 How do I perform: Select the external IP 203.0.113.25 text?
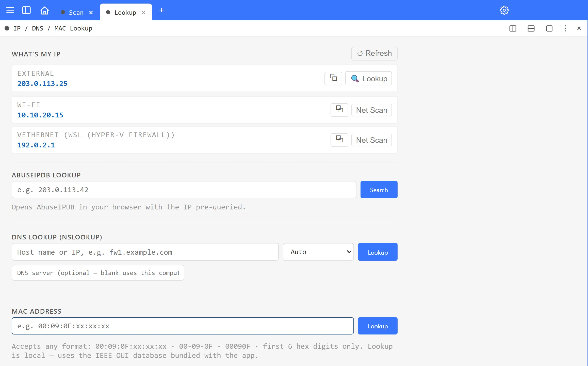(42, 84)
